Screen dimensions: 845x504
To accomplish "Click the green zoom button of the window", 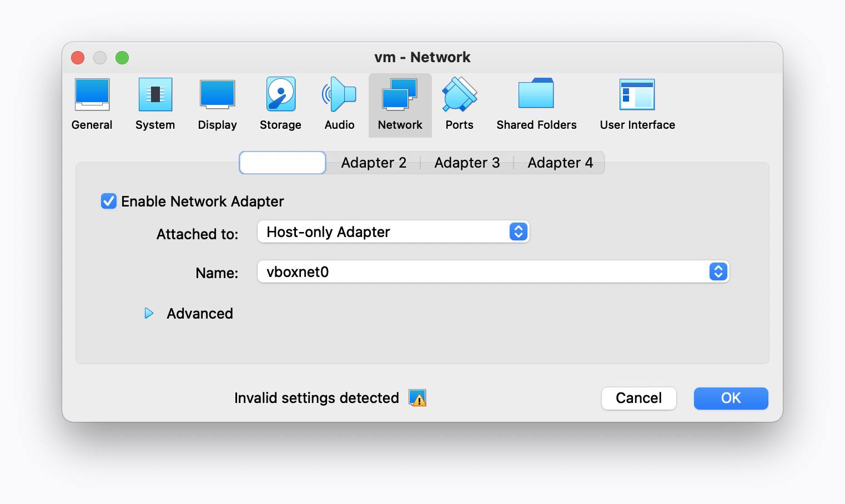I will click(x=122, y=57).
